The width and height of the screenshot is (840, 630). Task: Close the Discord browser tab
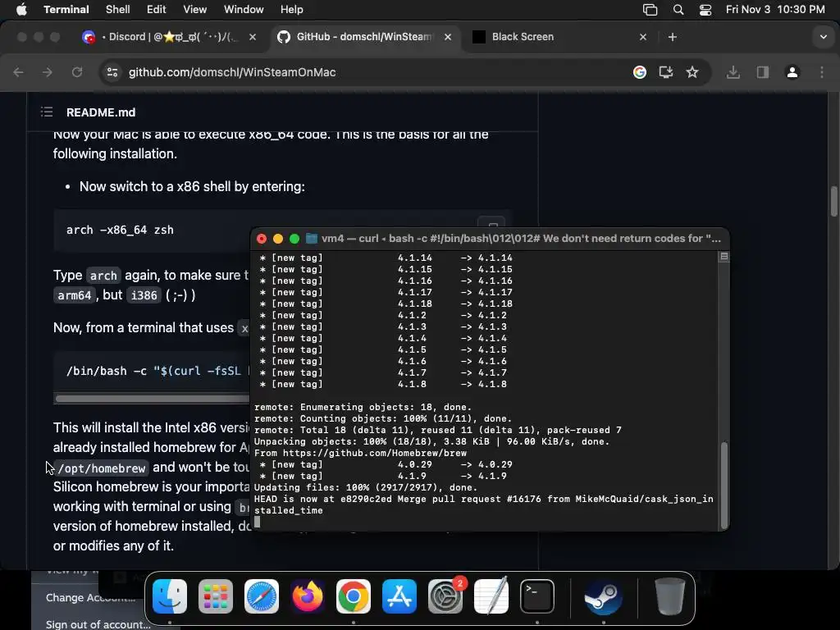253,37
